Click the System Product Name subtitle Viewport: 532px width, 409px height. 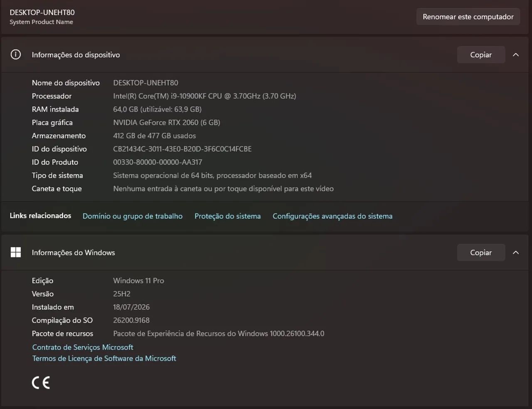click(41, 22)
